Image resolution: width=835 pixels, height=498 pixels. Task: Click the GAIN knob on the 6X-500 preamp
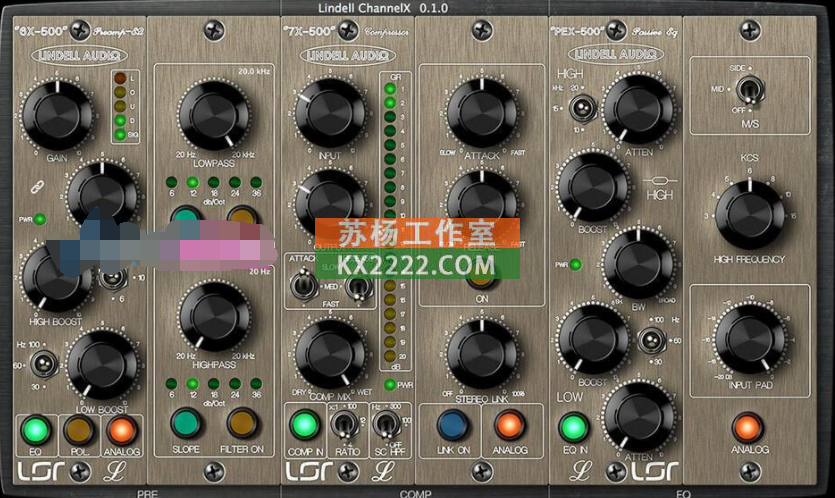(x=56, y=115)
